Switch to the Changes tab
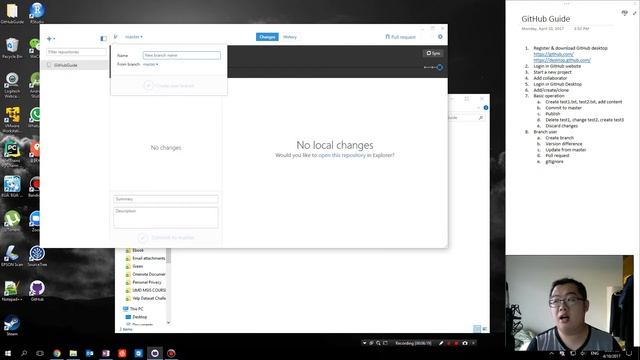Viewport: 640px width, 360px height. pos(267,37)
